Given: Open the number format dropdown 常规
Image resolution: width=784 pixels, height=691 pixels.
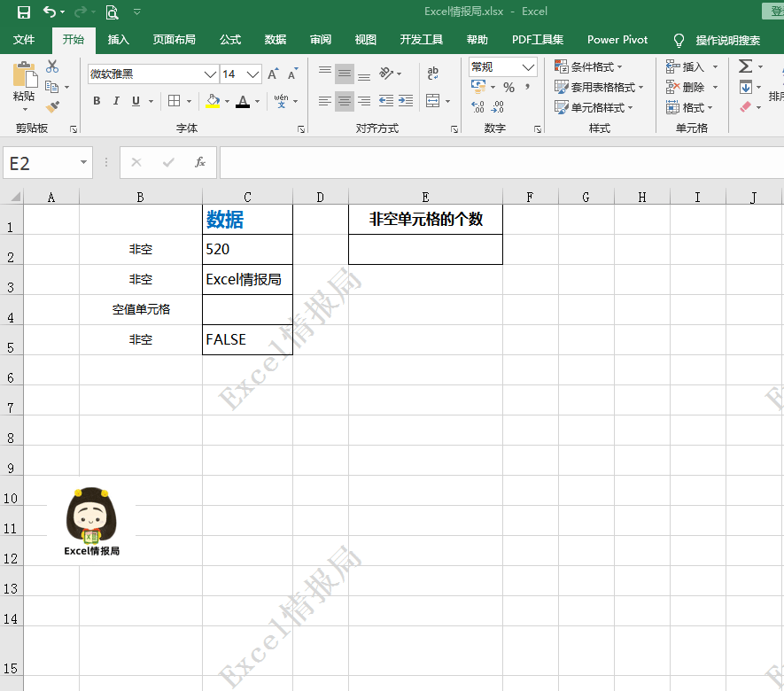Looking at the screenshot, I should (528, 67).
